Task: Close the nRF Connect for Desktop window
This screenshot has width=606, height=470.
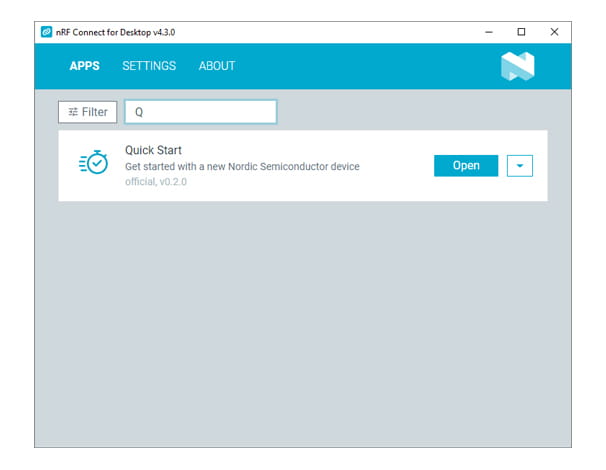Action: click(554, 32)
